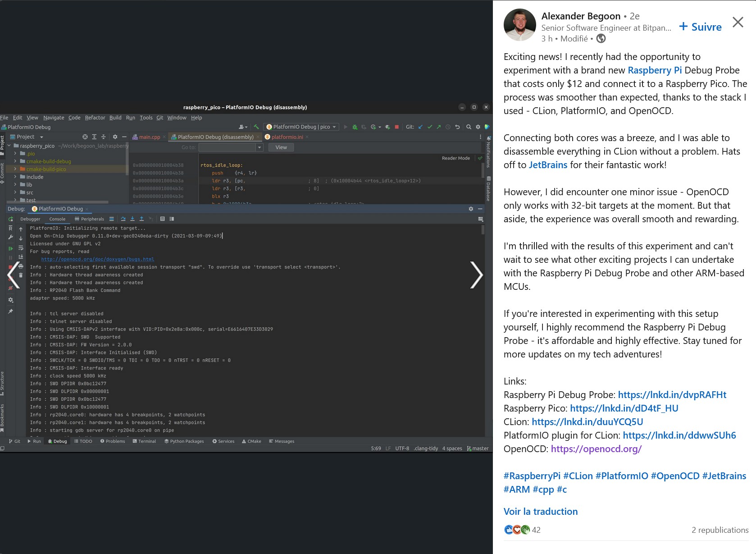Open the Refactor menu in CLion

95,118
